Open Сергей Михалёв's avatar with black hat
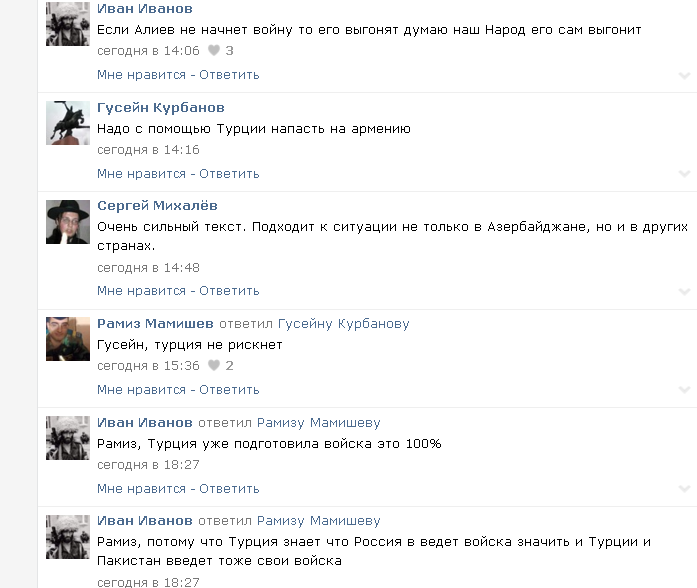The width and height of the screenshot is (697, 588). [68, 222]
